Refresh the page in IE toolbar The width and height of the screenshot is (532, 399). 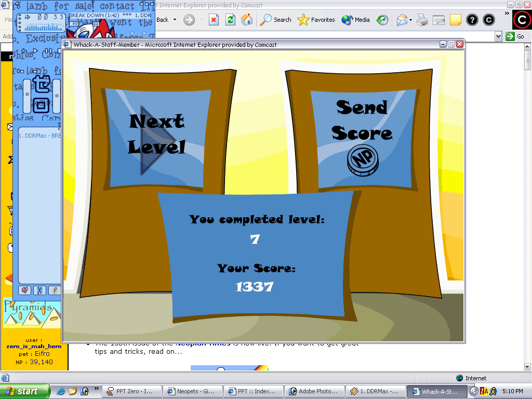pyautogui.click(x=230, y=20)
